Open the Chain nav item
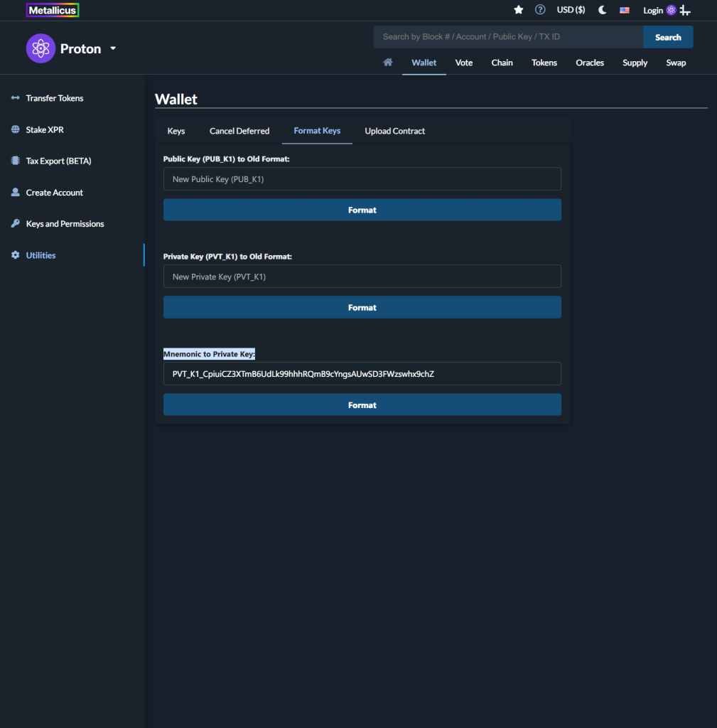 (502, 63)
